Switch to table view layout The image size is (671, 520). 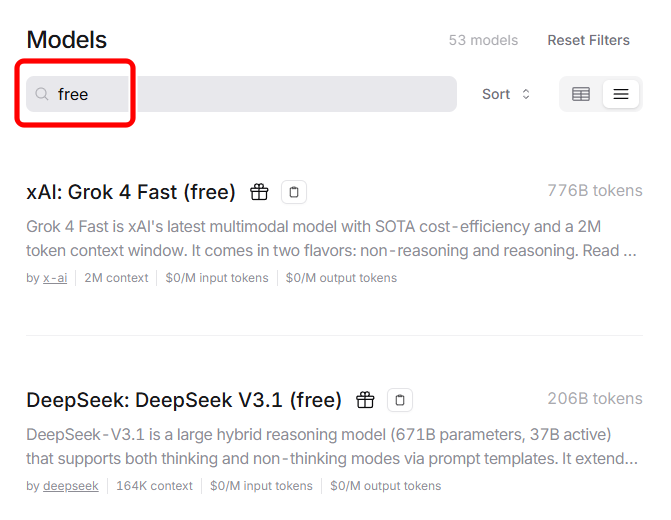coord(581,94)
